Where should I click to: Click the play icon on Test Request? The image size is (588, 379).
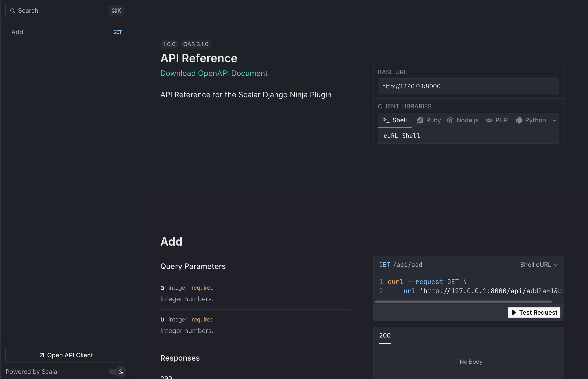pos(514,313)
